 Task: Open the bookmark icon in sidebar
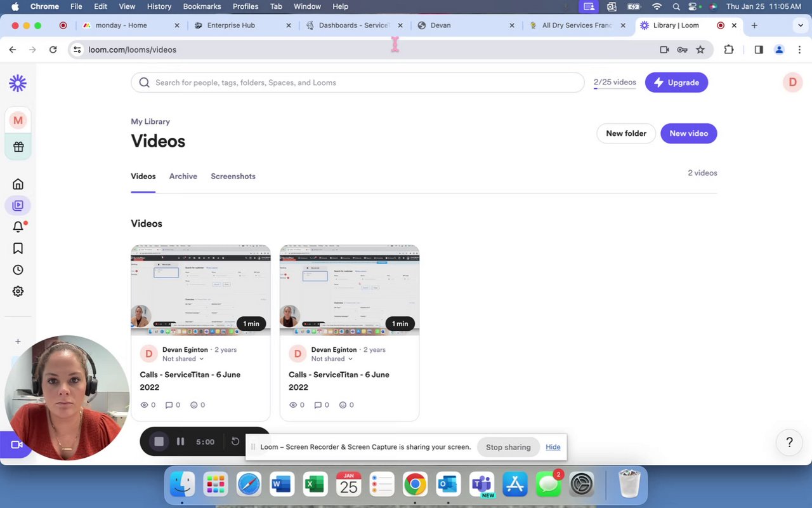[18, 248]
